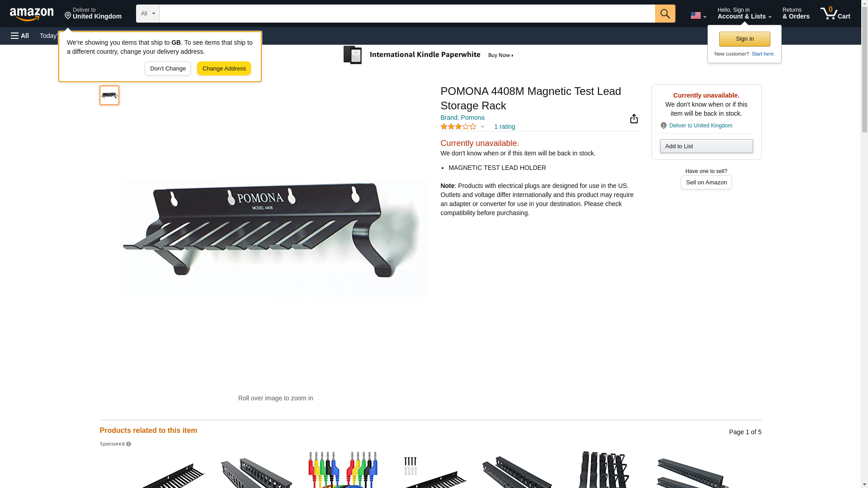Click the Amazon logo
Image resolution: width=868 pixels, height=488 pixels.
[32, 14]
